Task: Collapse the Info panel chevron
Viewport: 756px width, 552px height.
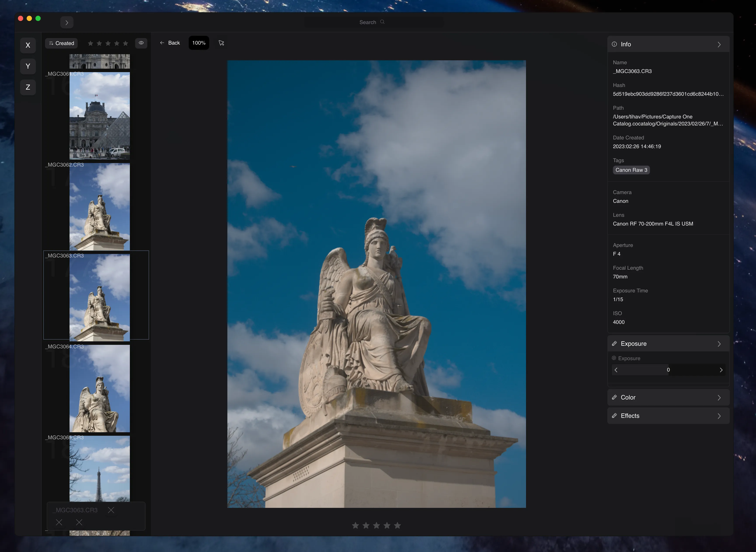Action: (x=719, y=44)
